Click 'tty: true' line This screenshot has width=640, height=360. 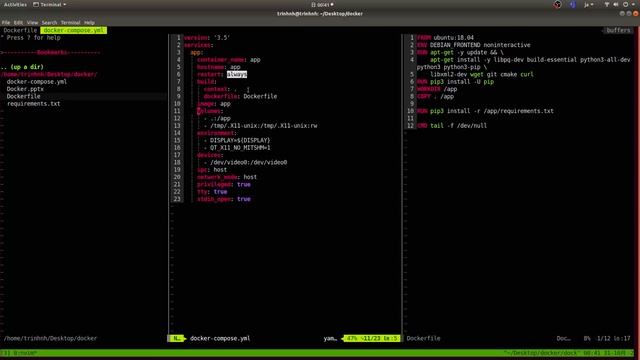pyautogui.click(x=212, y=192)
